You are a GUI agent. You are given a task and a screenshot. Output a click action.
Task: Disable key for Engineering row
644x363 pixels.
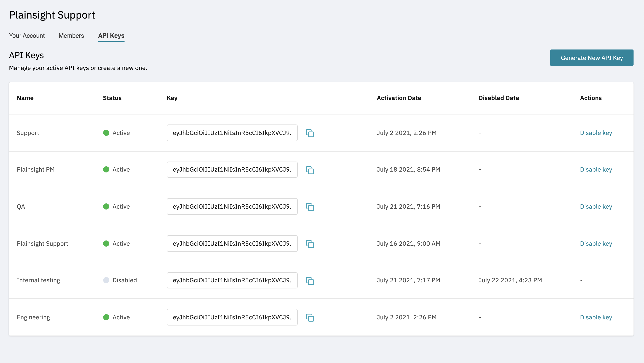click(x=596, y=317)
